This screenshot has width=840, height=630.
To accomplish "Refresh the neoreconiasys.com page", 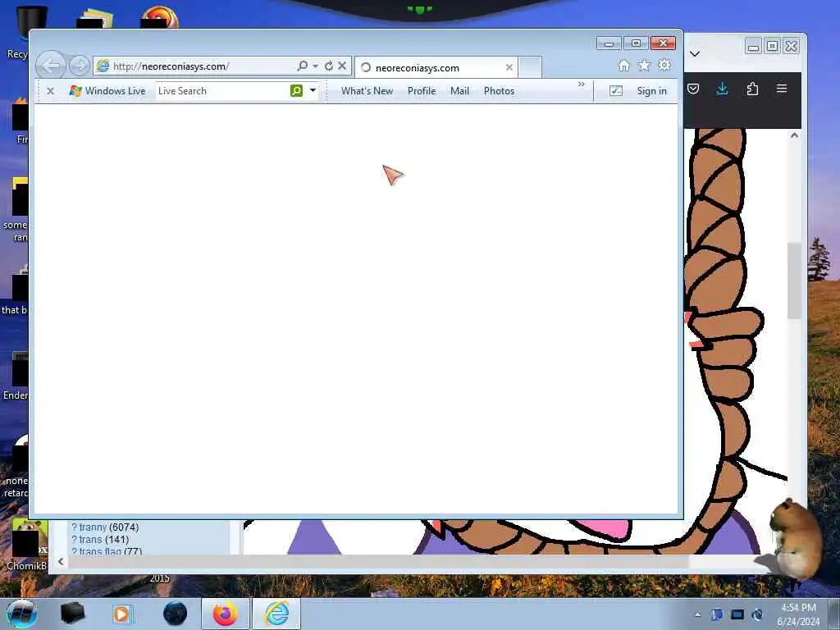I will pyautogui.click(x=329, y=66).
